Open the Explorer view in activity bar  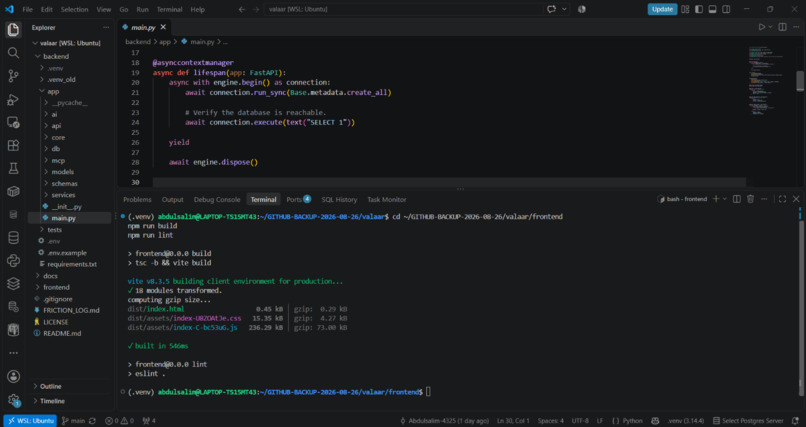point(13,29)
